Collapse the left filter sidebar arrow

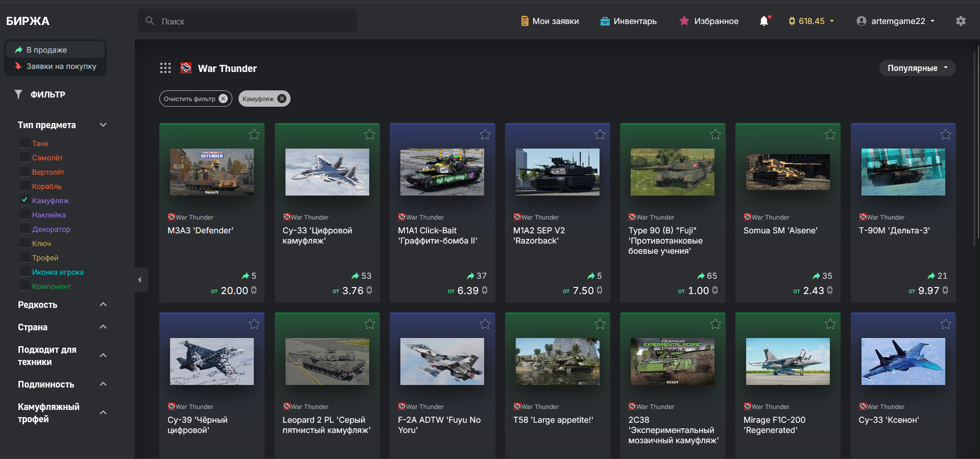140,280
